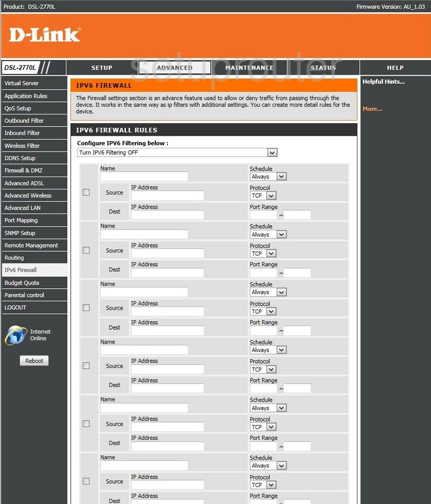Tick the second firewall rule checkbox
This screenshot has width=431, height=504.
tap(86, 250)
